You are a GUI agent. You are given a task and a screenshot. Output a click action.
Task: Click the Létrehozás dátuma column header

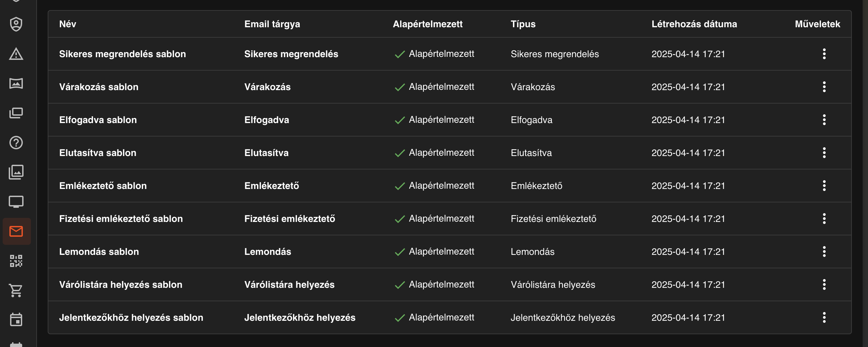(694, 24)
